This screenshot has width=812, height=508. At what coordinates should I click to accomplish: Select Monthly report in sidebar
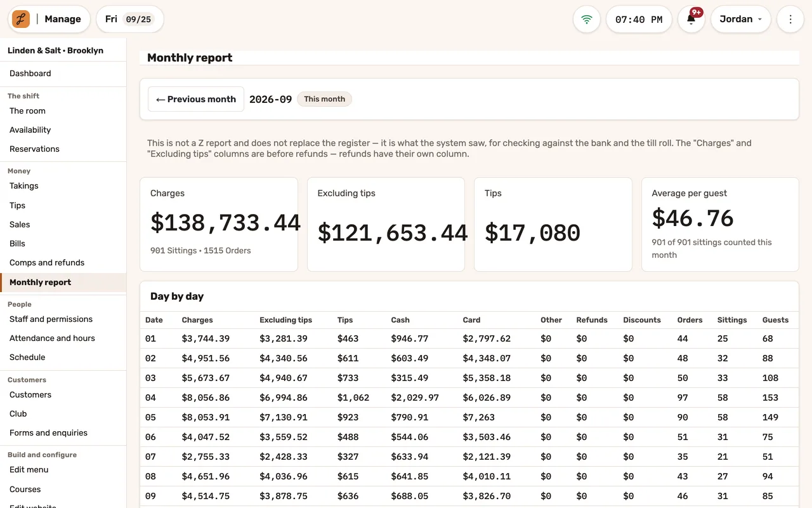pyautogui.click(x=63, y=283)
